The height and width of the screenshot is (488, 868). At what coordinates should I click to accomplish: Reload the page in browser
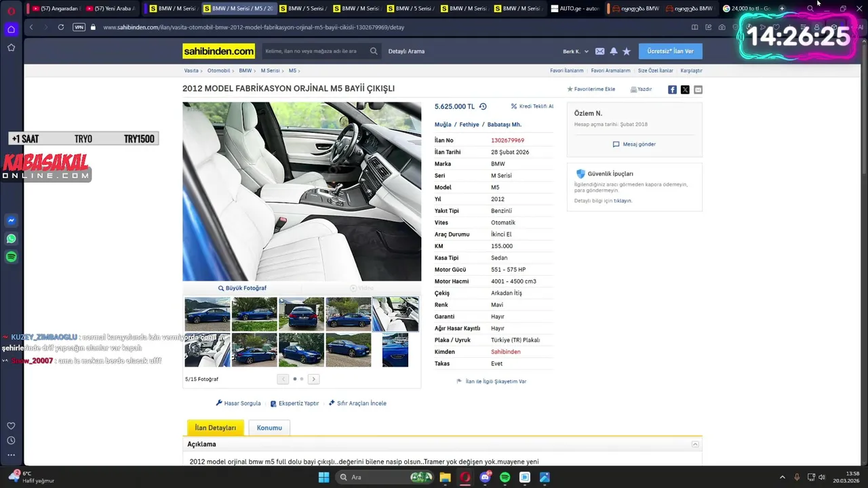(x=61, y=27)
